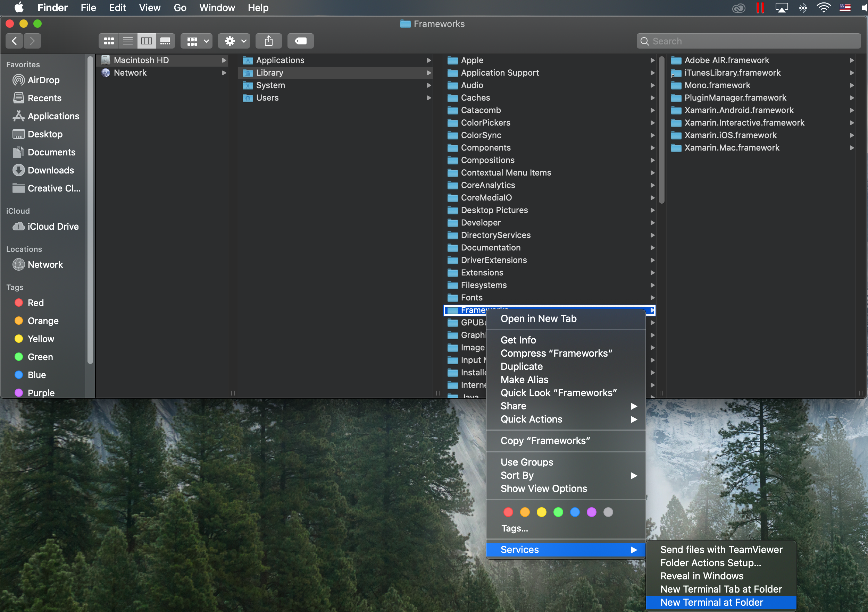Open the Sort By submenu
Image resolution: width=868 pixels, height=612 pixels.
click(x=566, y=475)
